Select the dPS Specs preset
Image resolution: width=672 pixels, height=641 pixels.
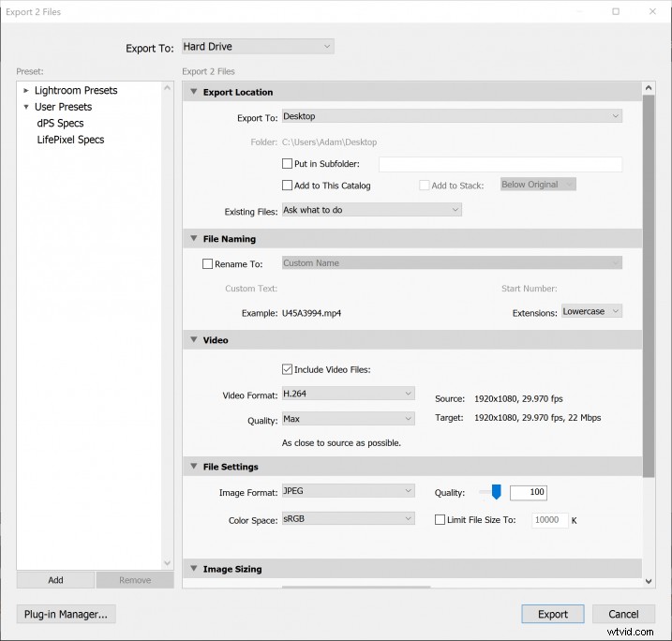point(60,124)
